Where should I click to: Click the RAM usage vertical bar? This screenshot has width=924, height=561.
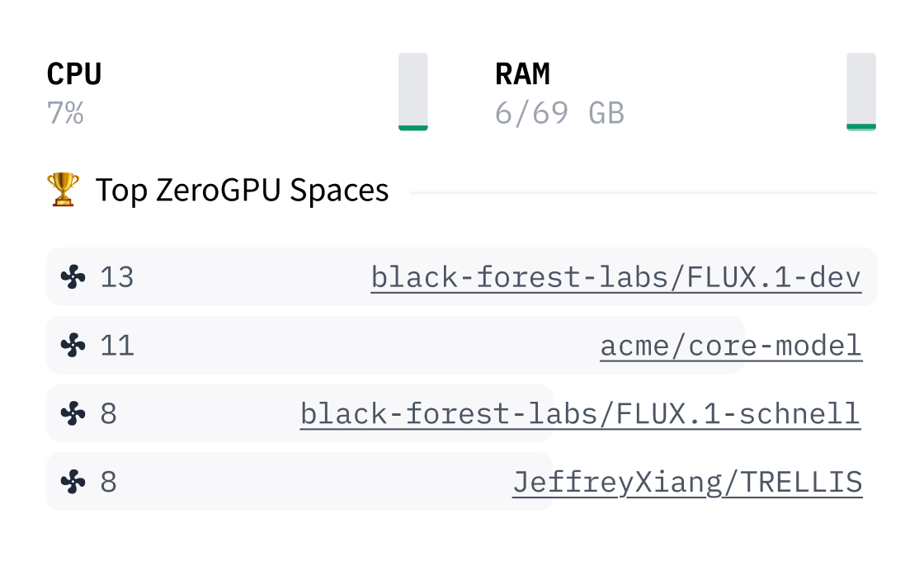[x=861, y=92]
